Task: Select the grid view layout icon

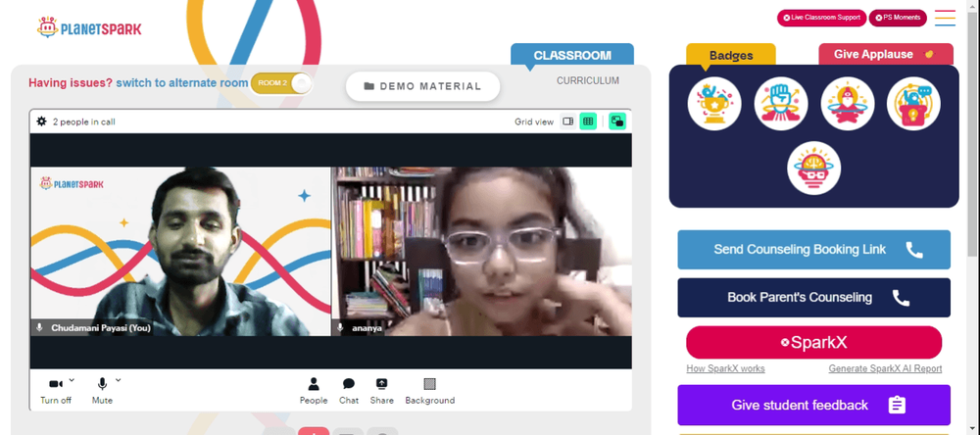Action: (x=588, y=121)
